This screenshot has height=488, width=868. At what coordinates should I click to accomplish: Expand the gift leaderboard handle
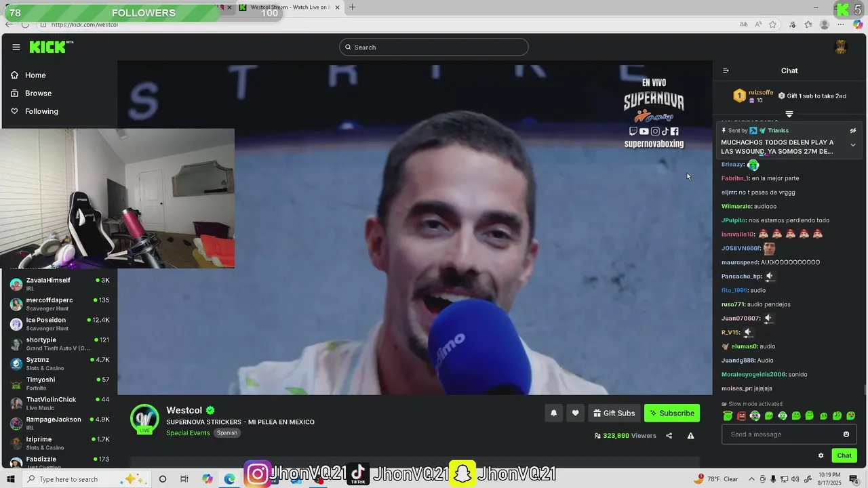tap(789, 114)
